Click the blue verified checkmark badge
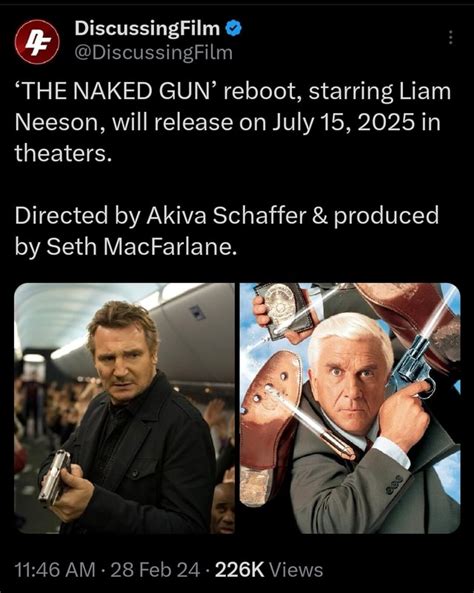 pos(233,29)
